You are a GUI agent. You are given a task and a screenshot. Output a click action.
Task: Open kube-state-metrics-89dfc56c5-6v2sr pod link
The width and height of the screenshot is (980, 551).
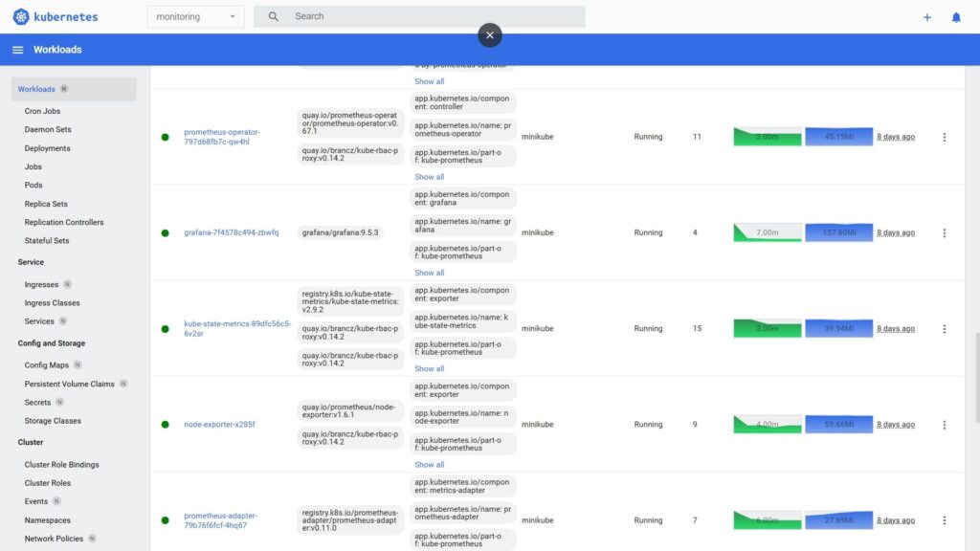pyautogui.click(x=237, y=329)
